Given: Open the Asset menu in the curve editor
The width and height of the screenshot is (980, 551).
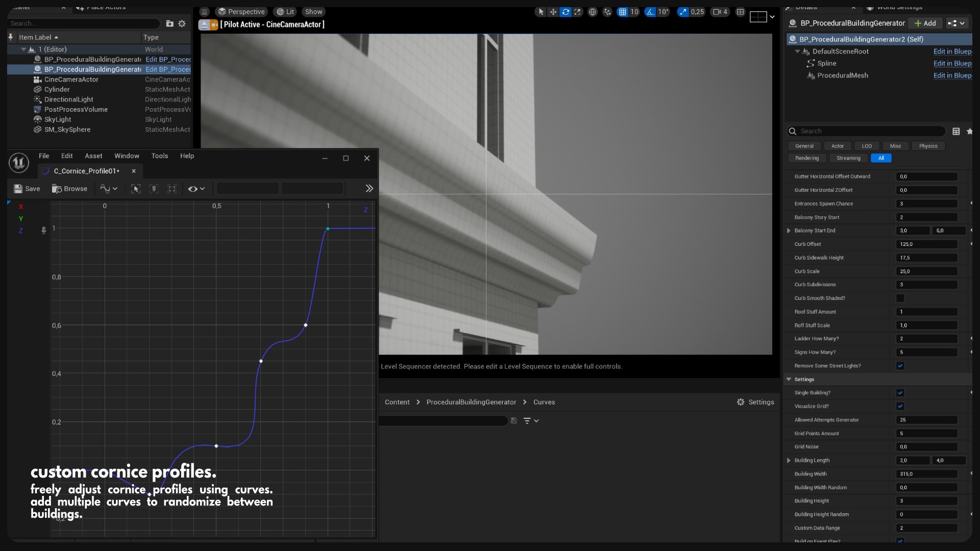Looking at the screenshot, I should pyautogui.click(x=93, y=156).
